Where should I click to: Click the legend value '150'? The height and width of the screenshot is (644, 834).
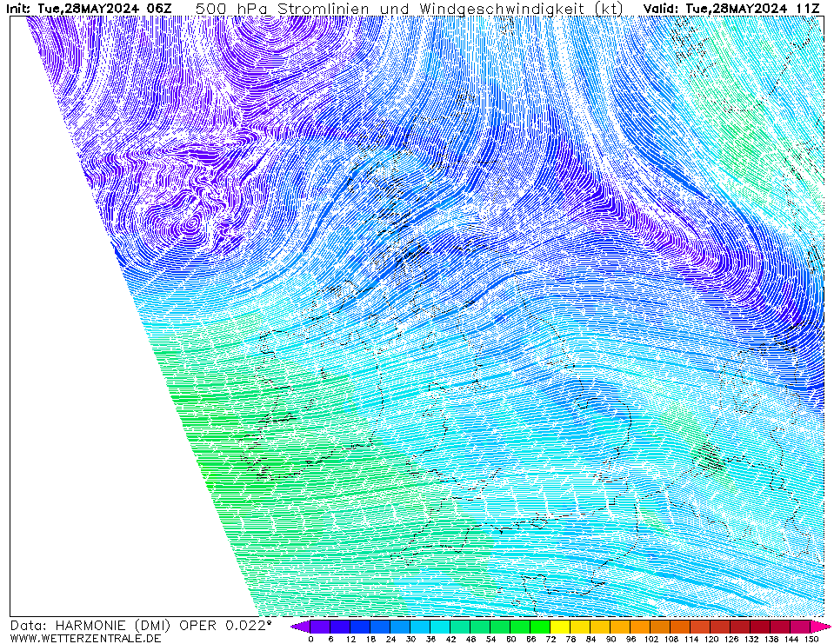point(811,639)
